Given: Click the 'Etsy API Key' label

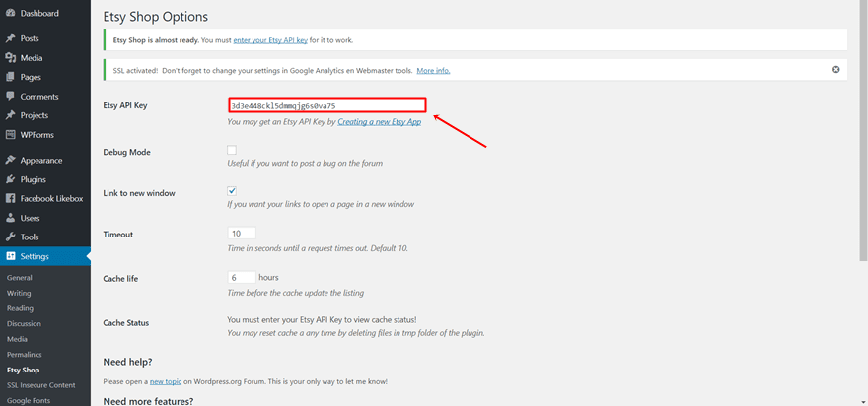Looking at the screenshot, I should 125,105.
